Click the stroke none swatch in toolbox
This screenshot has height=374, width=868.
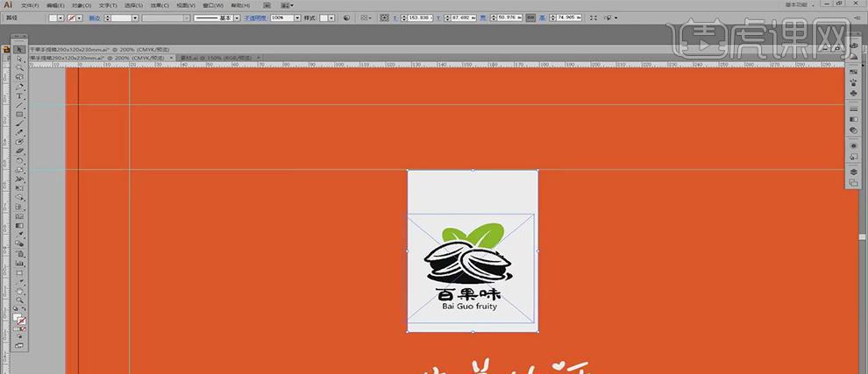tap(22, 321)
